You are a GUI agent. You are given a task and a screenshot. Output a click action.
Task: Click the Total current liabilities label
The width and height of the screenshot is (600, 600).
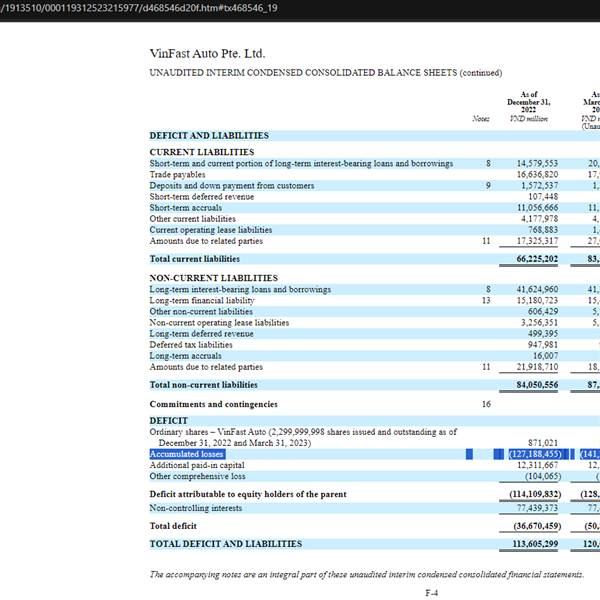[195, 259]
